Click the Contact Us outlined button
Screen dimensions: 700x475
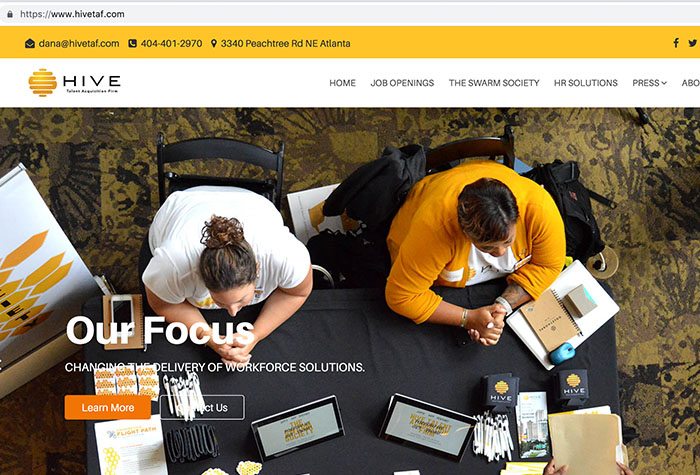click(202, 408)
